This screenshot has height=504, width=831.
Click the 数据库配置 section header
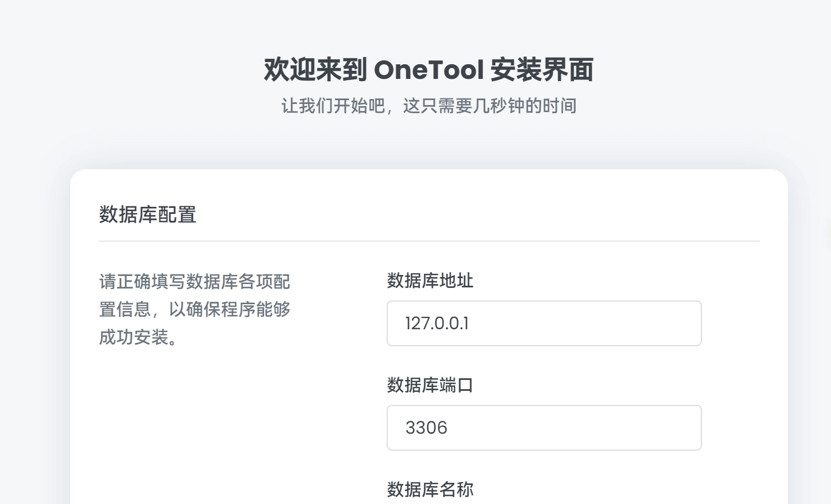[x=147, y=214]
